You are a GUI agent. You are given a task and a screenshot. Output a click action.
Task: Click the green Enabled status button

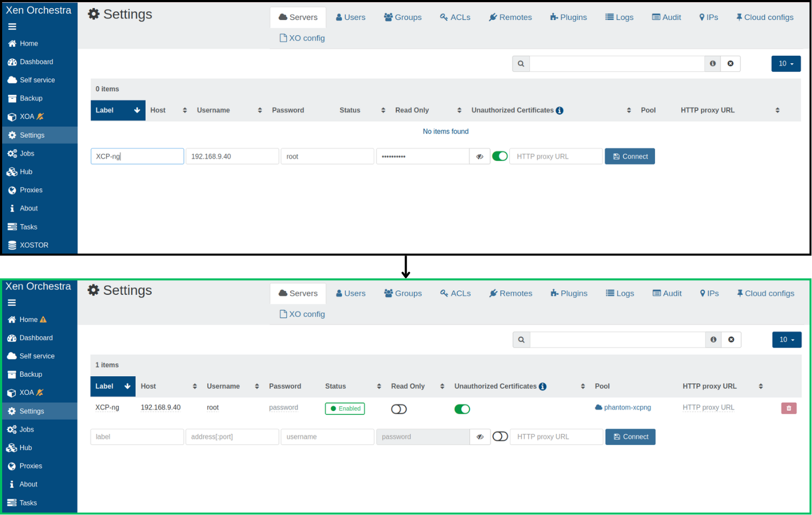click(x=345, y=409)
